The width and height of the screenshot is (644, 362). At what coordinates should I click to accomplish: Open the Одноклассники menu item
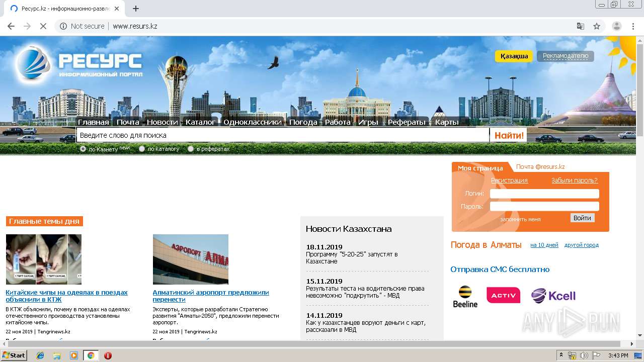click(x=252, y=122)
